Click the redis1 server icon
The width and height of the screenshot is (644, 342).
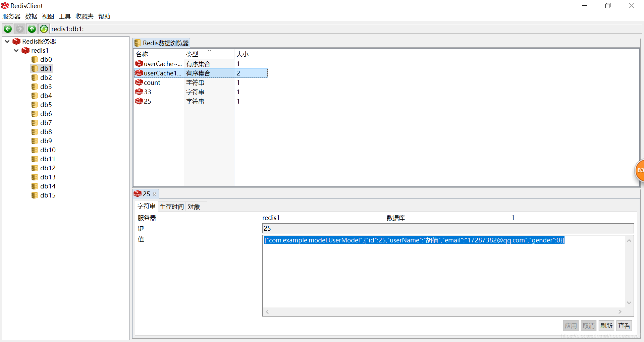pyautogui.click(x=25, y=50)
